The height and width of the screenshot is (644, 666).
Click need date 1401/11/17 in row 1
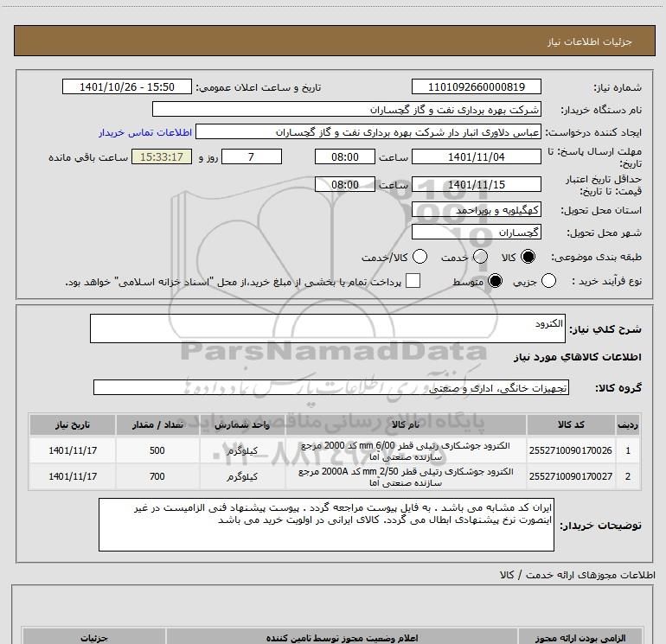point(73,450)
